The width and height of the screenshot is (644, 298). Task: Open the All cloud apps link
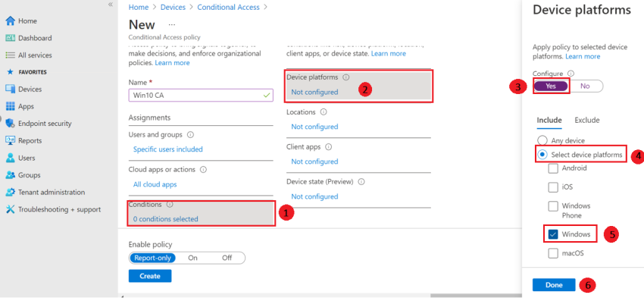pyautogui.click(x=155, y=184)
